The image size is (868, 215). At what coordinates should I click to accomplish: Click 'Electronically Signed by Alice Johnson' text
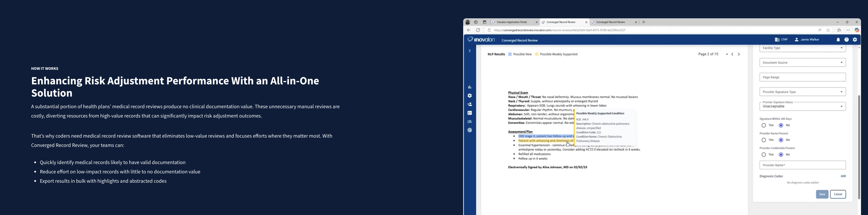548,167
